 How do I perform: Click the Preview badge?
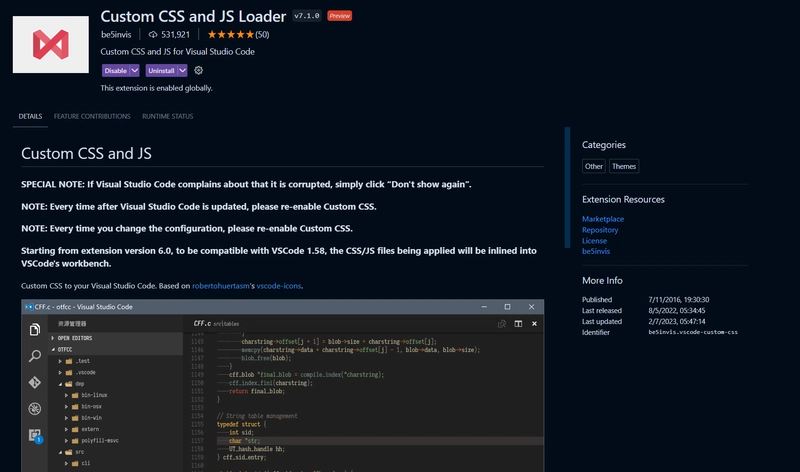pyautogui.click(x=339, y=16)
